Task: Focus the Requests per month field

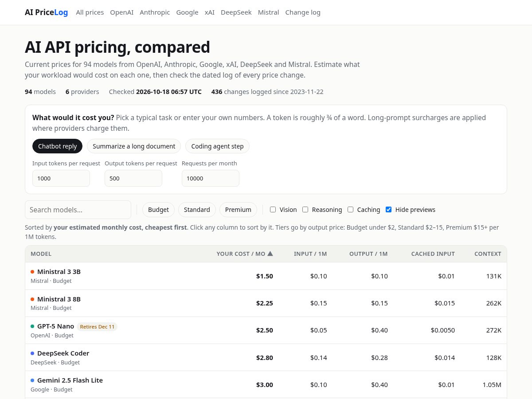Action: pyautogui.click(x=211, y=178)
